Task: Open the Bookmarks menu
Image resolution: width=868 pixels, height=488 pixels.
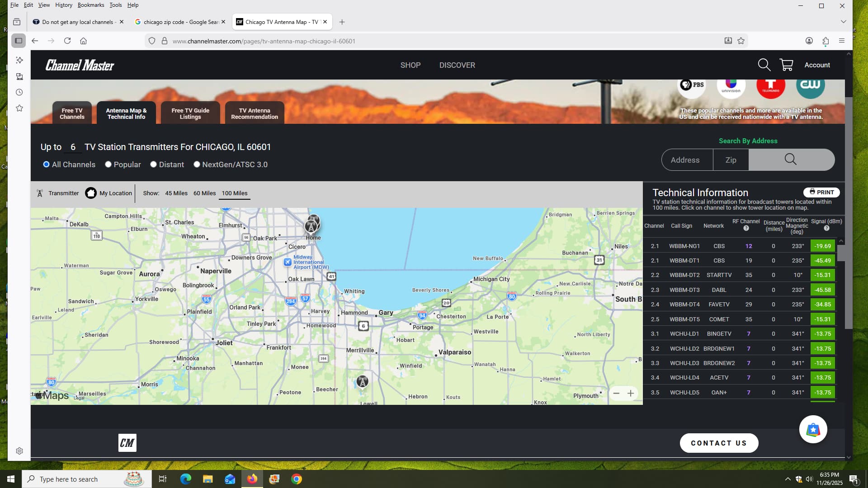Action: pyautogui.click(x=90, y=5)
